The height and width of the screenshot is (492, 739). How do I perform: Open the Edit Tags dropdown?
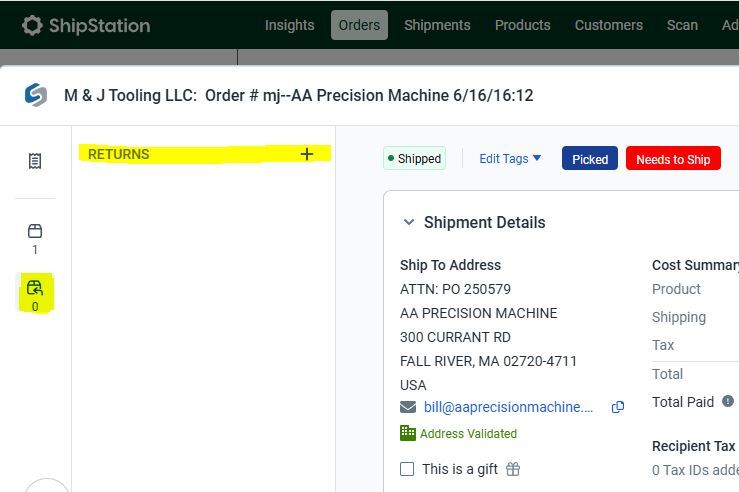(x=510, y=158)
